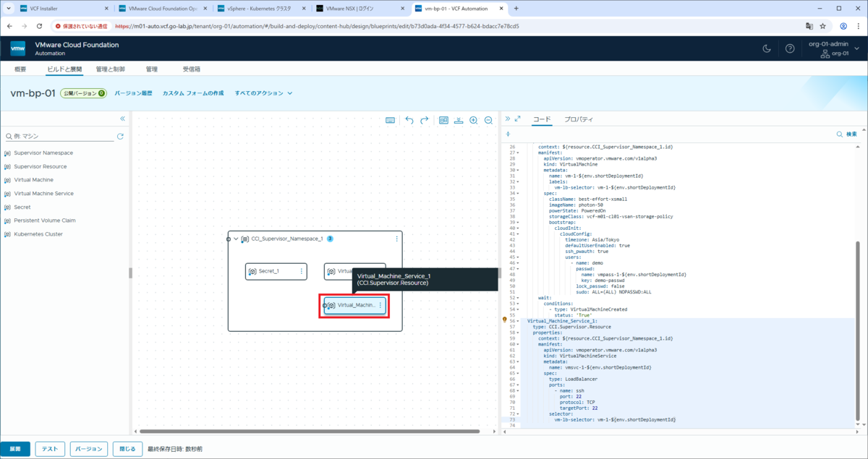Select Supervisor Resource in palette
Screen dimensions: 868x459
coord(41,166)
